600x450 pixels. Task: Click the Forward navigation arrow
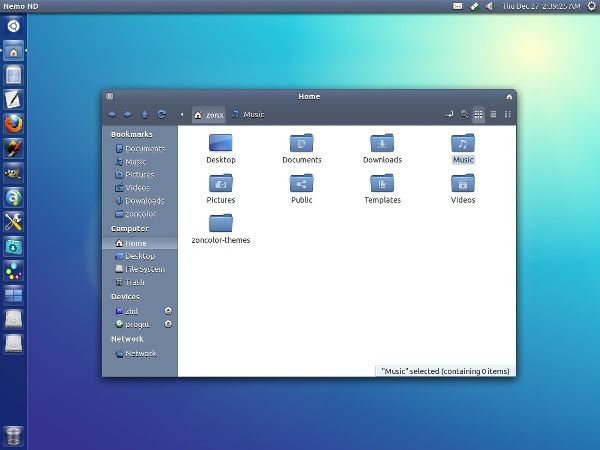pos(127,115)
